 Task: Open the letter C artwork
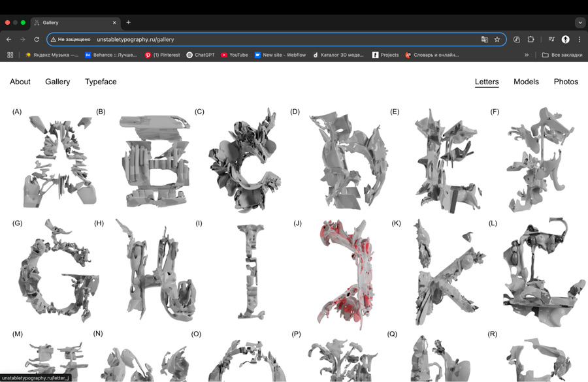coord(244,160)
